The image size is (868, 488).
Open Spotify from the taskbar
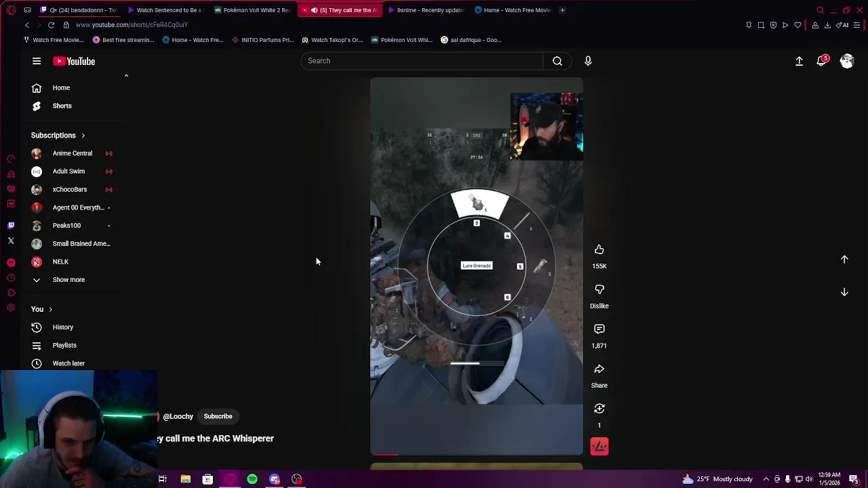(x=252, y=479)
